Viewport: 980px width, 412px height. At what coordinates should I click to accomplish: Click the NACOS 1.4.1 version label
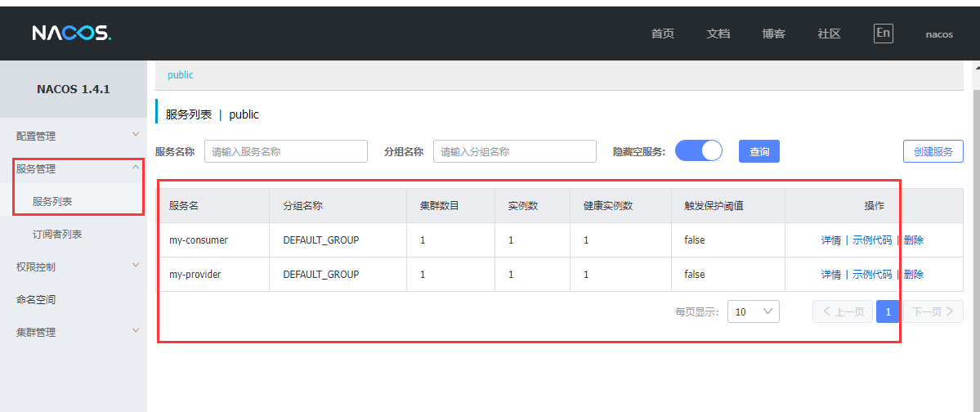[x=73, y=89]
